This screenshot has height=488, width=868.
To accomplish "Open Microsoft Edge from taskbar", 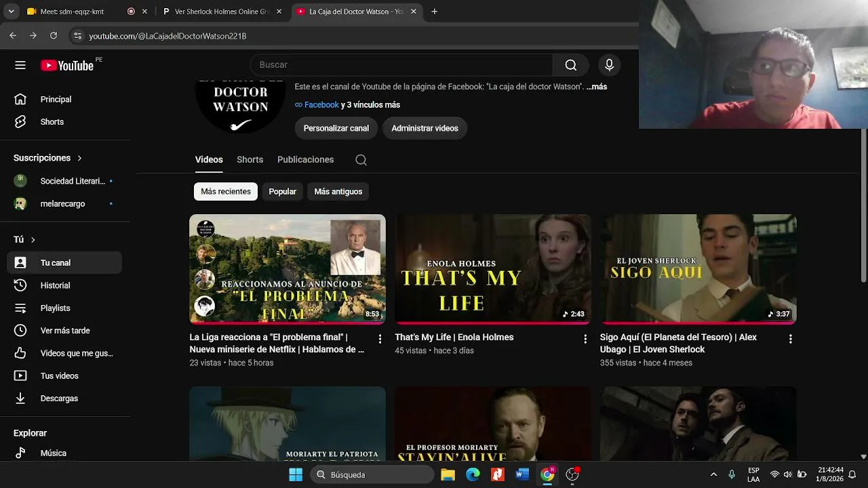I will point(473,474).
